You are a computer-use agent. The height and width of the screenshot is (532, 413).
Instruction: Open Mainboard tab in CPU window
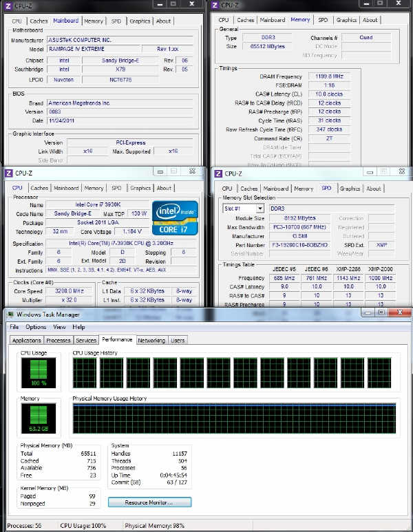tap(66, 188)
